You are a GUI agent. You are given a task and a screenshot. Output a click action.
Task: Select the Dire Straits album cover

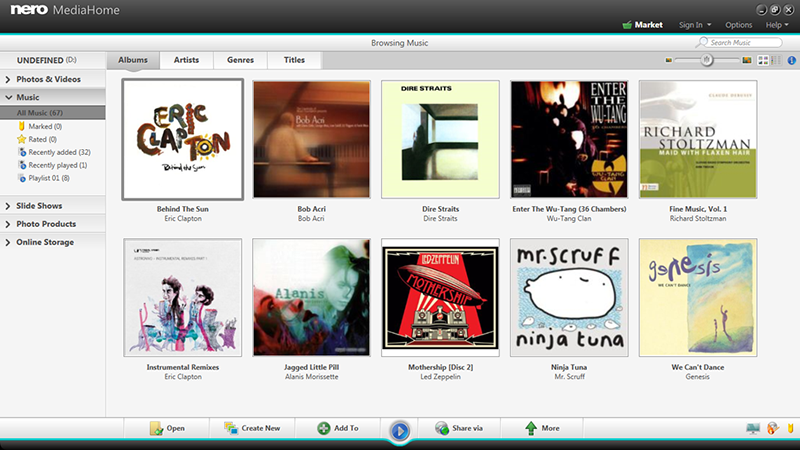pyautogui.click(x=440, y=139)
